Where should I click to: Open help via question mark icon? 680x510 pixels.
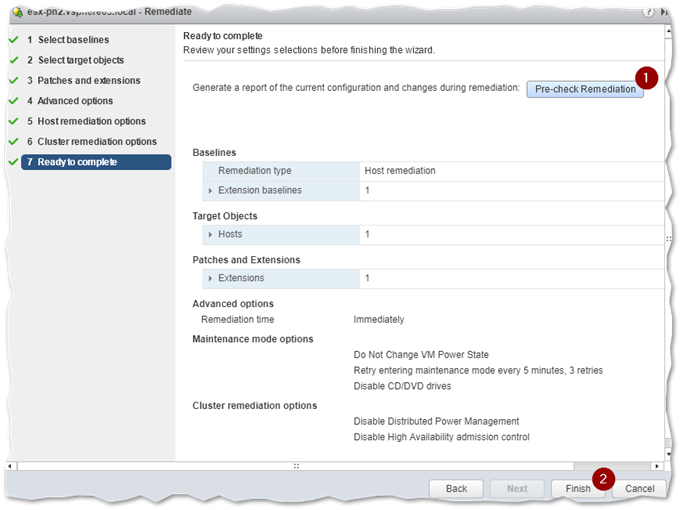click(648, 12)
